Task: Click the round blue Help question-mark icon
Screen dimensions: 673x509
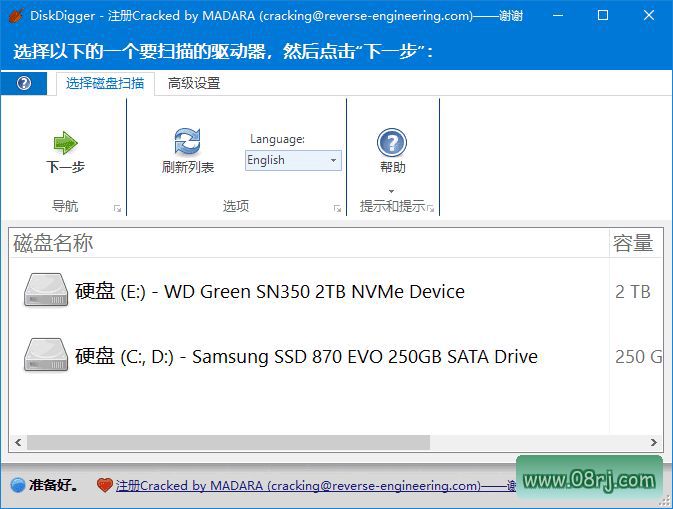Action: tap(391, 142)
